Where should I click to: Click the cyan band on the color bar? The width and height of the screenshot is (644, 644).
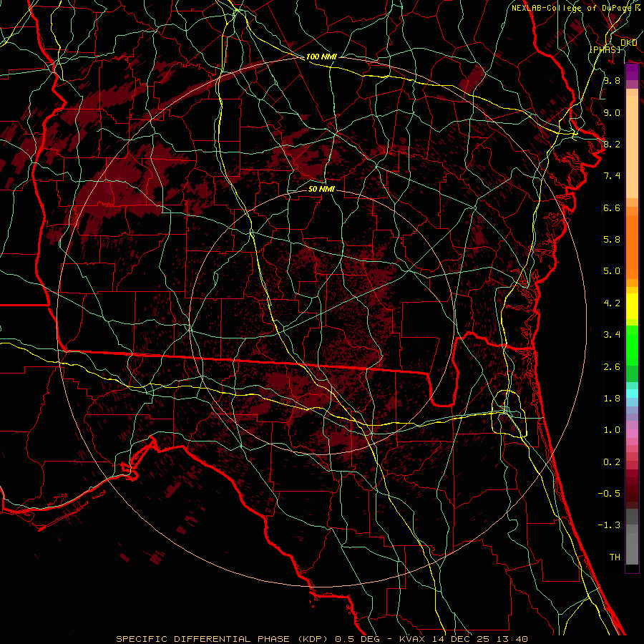632,394
